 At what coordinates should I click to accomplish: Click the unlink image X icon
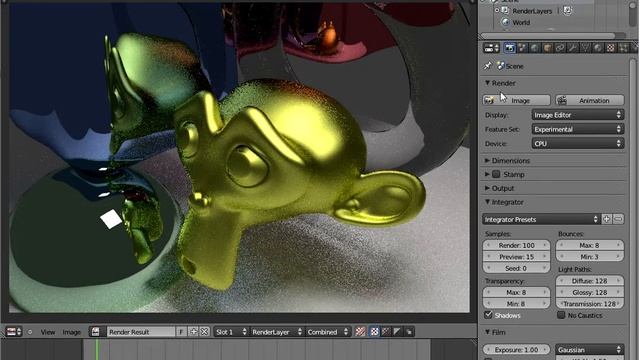tap(204, 332)
